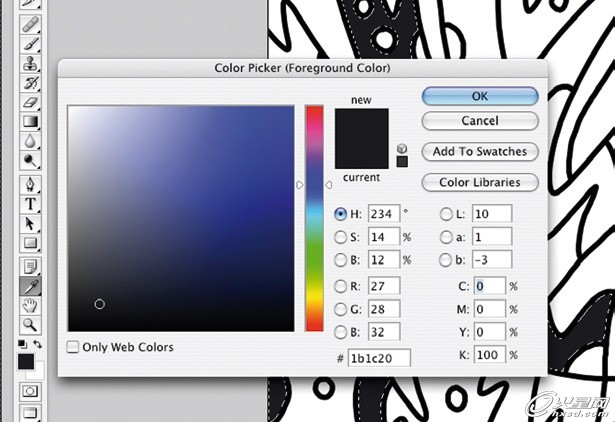Select the Healing Brush tool
Viewport: 615px width, 422px height.
click(x=30, y=24)
